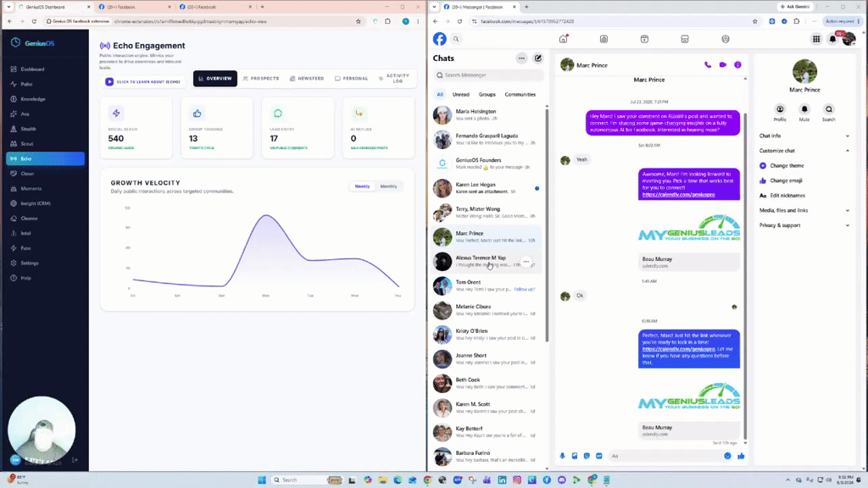868x488 pixels.
Task: Open conversation information icon in chat header
Action: click(738, 64)
